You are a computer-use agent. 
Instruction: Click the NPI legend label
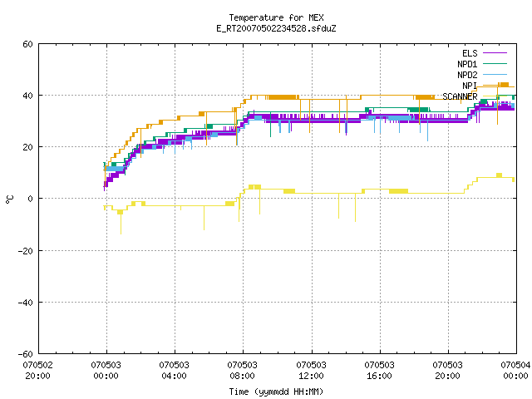pyautogui.click(x=470, y=86)
